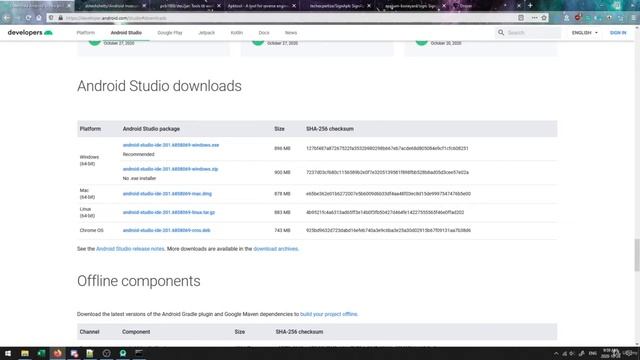This screenshot has height=360, width=640.
Task: Reload the page with the refresh icon
Action: tap(28, 18)
